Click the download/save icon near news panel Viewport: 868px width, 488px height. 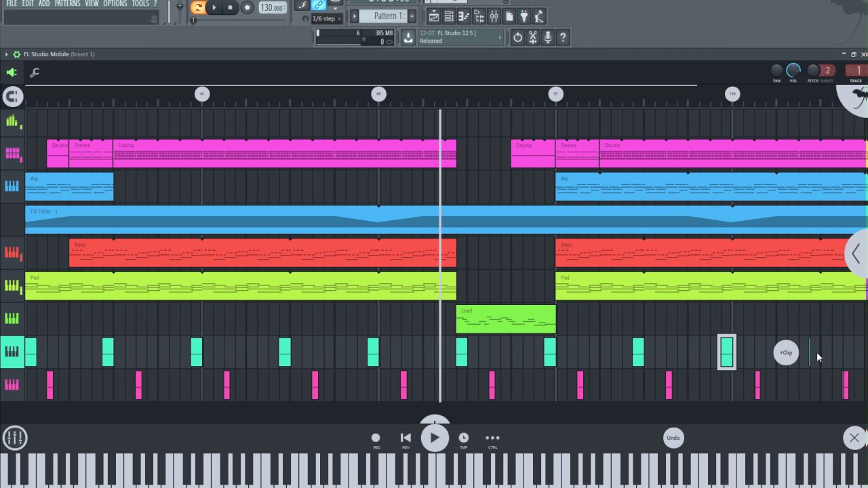(408, 38)
